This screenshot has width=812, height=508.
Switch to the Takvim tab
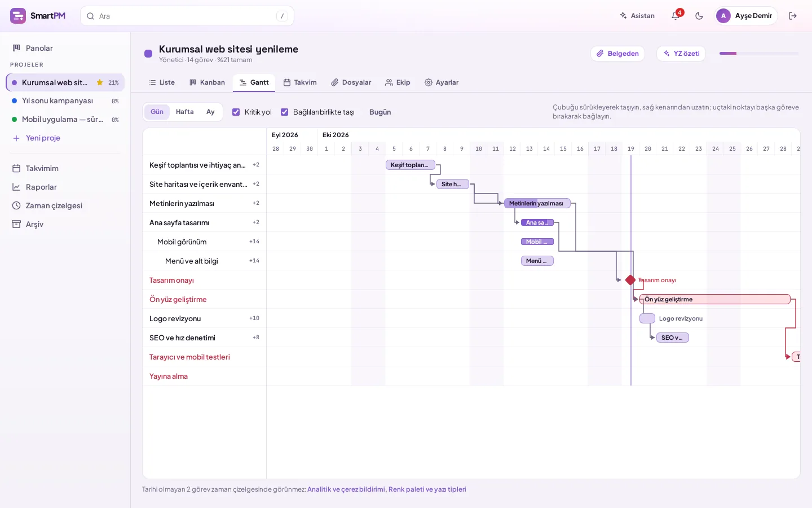300,82
